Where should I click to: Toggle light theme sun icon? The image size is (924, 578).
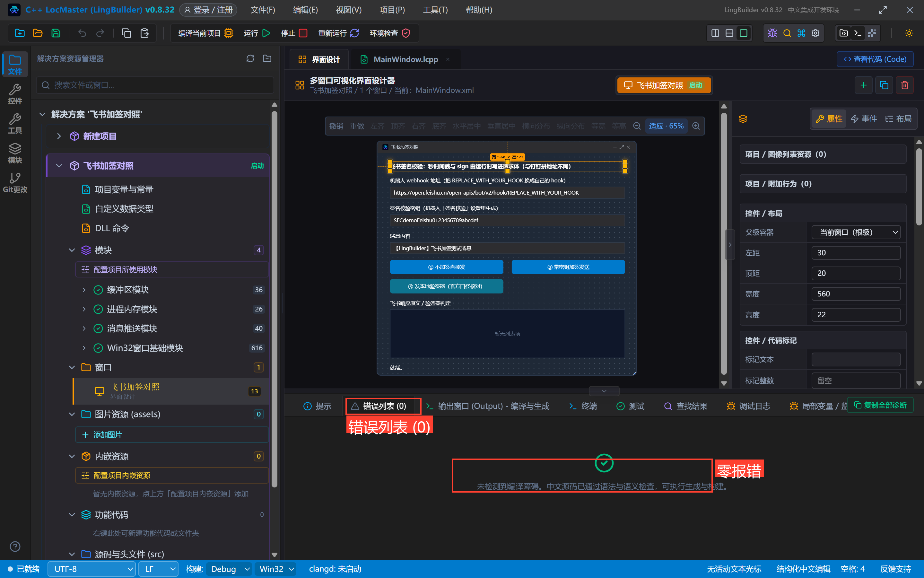pos(909,33)
